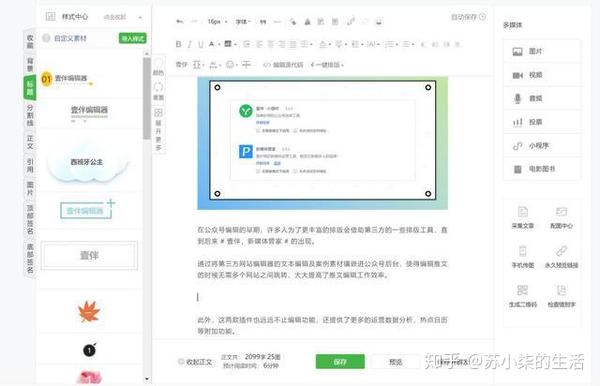Toggle Underline formatting
The width and height of the screenshot is (600, 386).
pos(201,44)
